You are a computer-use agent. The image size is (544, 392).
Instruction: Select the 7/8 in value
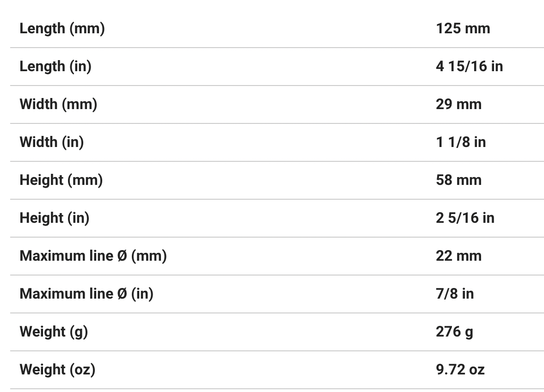point(455,294)
